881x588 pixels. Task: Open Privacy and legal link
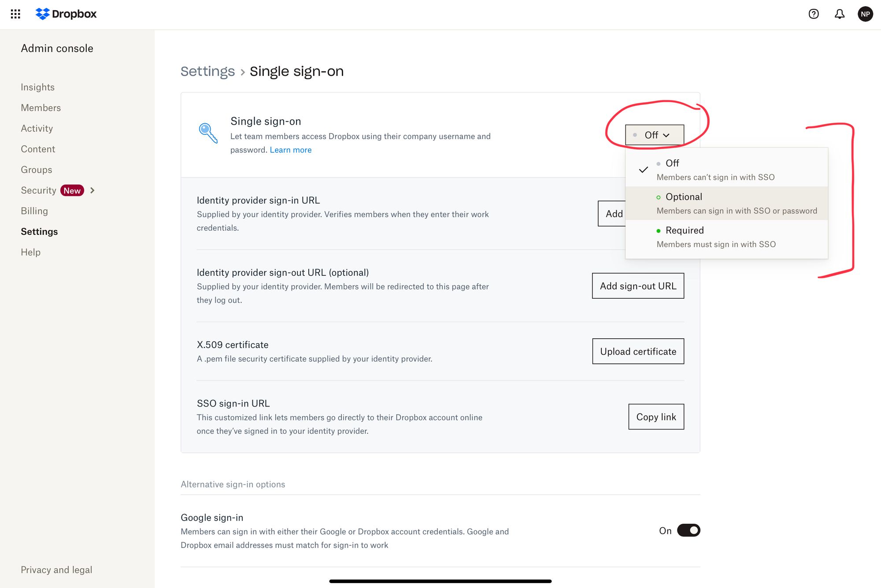coord(56,570)
